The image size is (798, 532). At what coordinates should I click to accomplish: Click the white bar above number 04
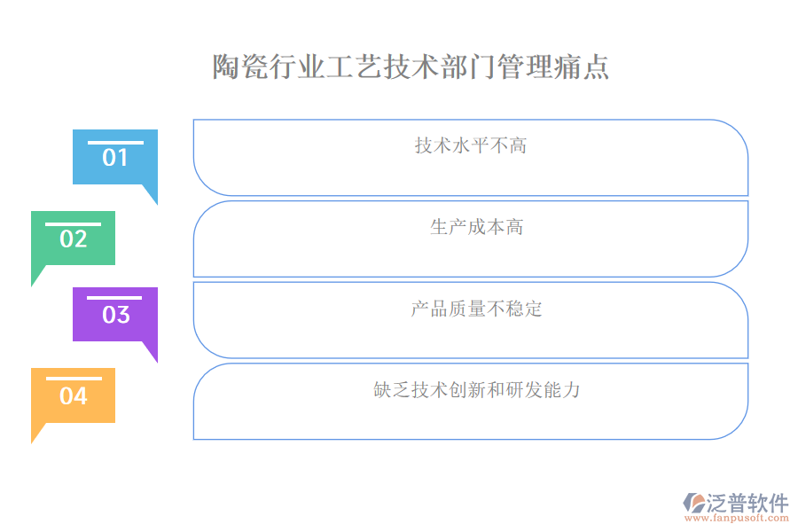[74, 379]
